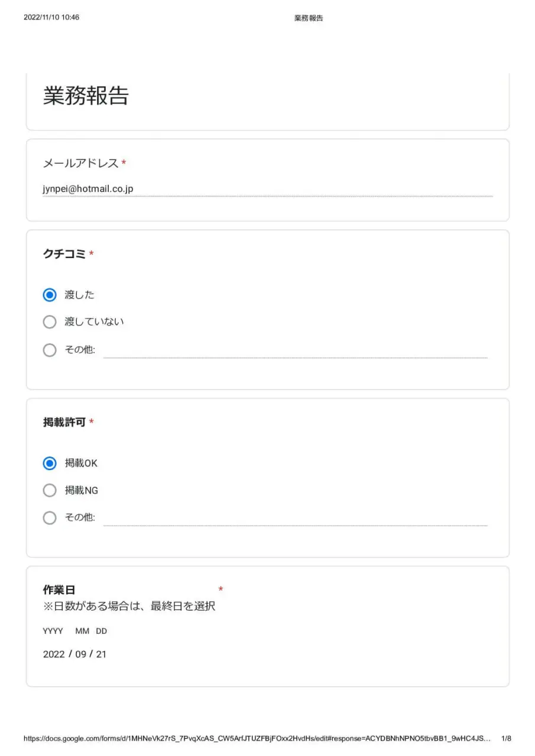Click the email address field with jynpei@hotmail.co.jp

[267, 189]
